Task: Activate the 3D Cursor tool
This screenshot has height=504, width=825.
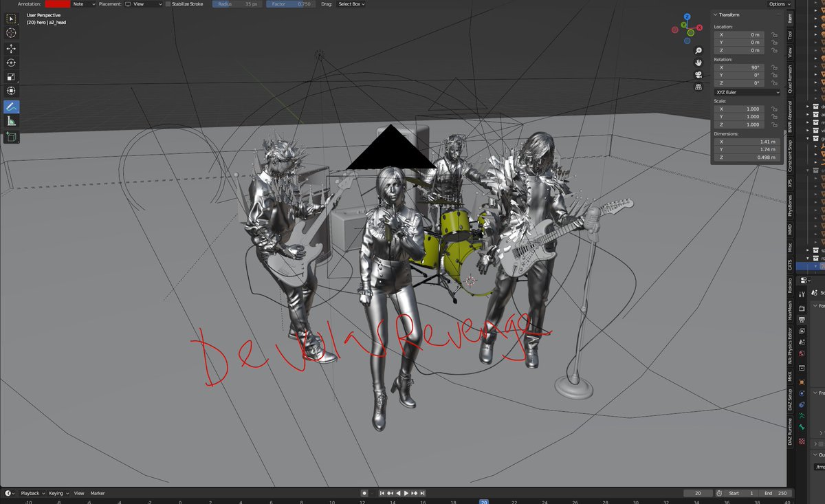Action: point(11,33)
